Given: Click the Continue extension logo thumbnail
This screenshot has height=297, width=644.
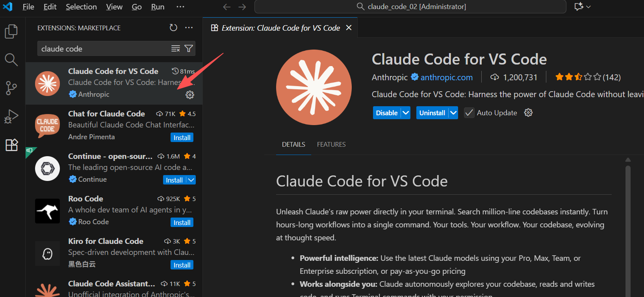Looking at the screenshot, I should click(x=48, y=168).
